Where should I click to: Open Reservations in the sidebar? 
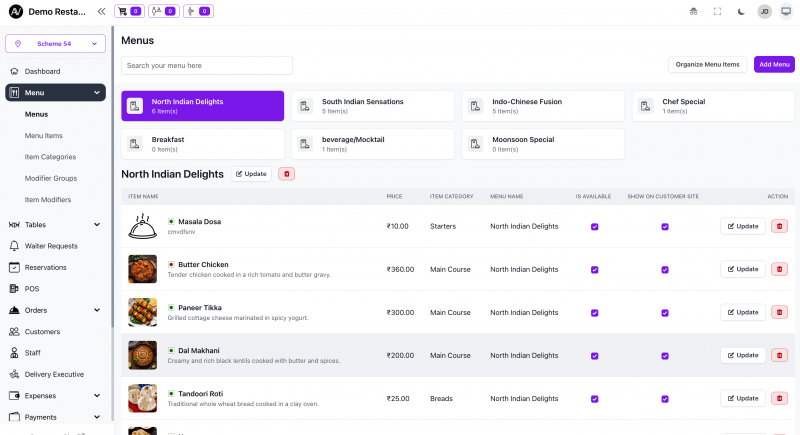55,267
